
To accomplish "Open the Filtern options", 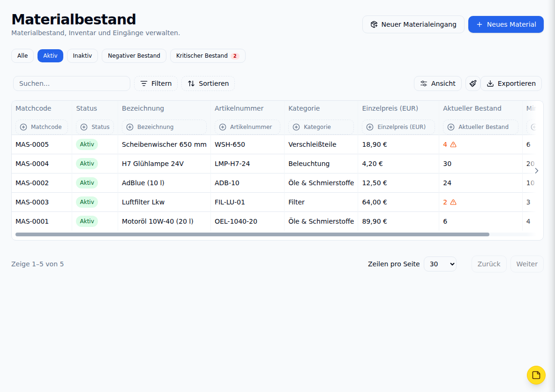I will click(156, 83).
